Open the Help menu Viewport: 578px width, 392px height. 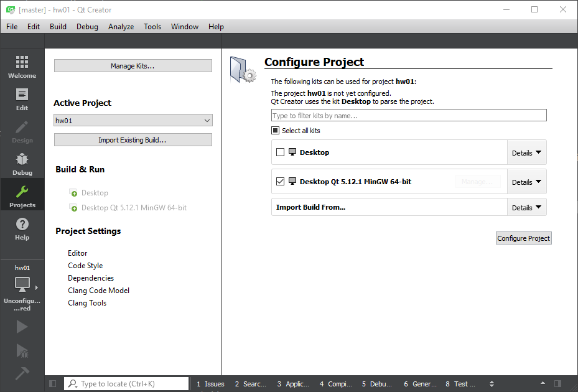[x=216, y=27]
